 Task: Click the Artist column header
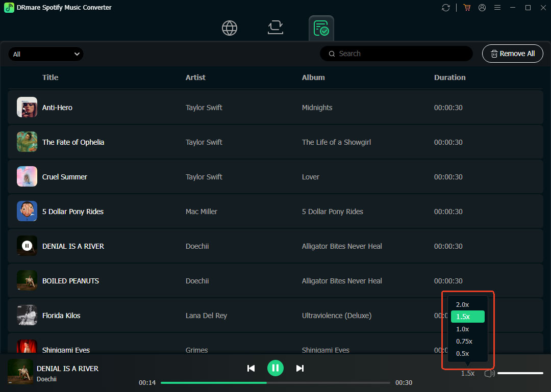(x=195, y=77)
